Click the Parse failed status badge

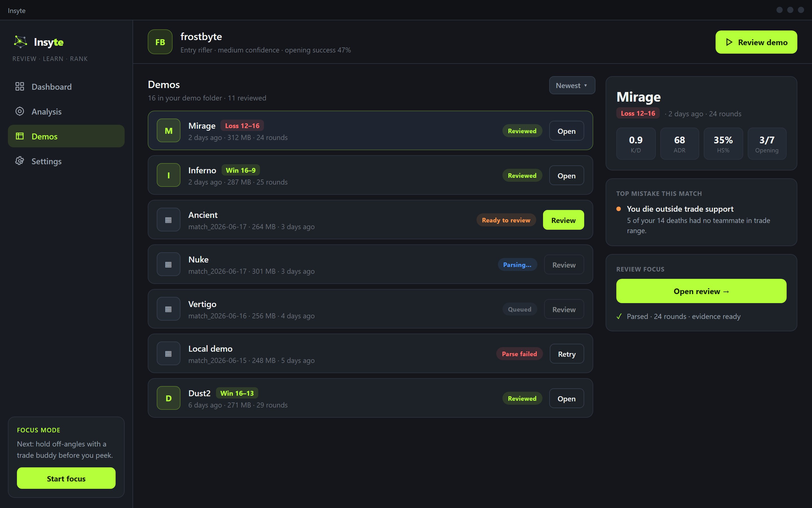click(x=519, y=354)
